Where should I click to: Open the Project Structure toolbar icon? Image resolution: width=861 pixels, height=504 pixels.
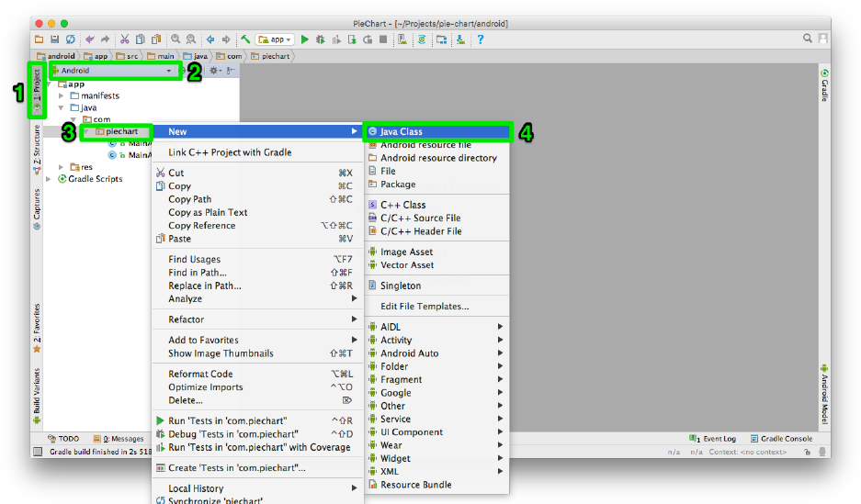click(441, 39)
